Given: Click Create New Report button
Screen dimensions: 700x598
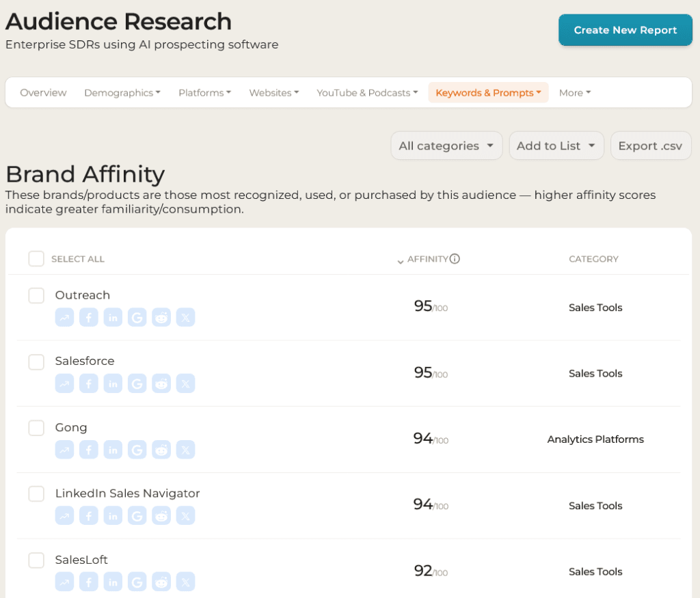Looking at the screenshot, I should point(625,30).
